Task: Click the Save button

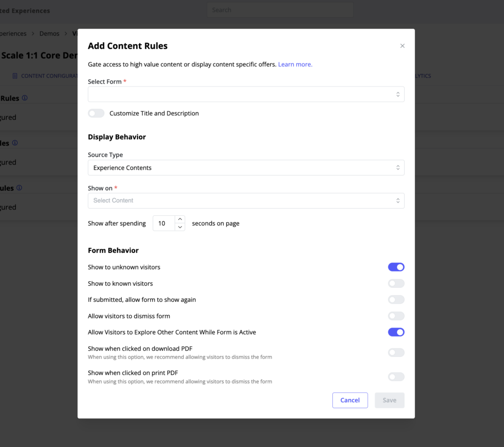Action: click(x=390, y=400)
